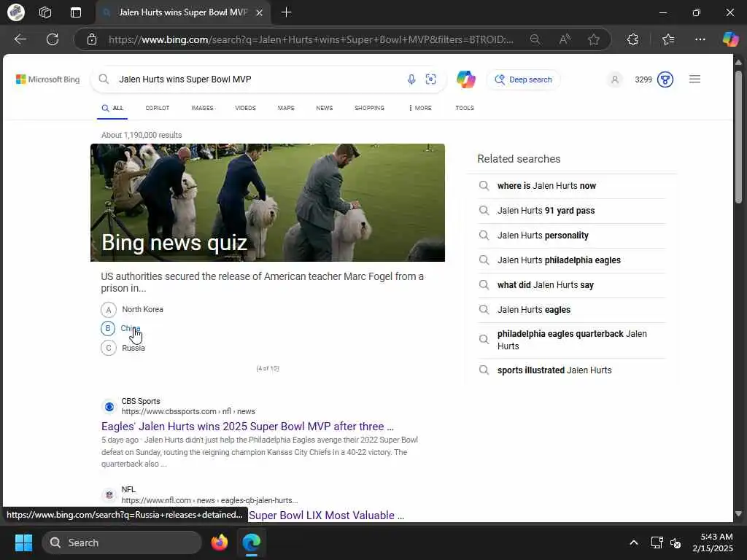Search related: what did Jalen Hurts say
The image size is (747, 560).
(x=546, y=285)
